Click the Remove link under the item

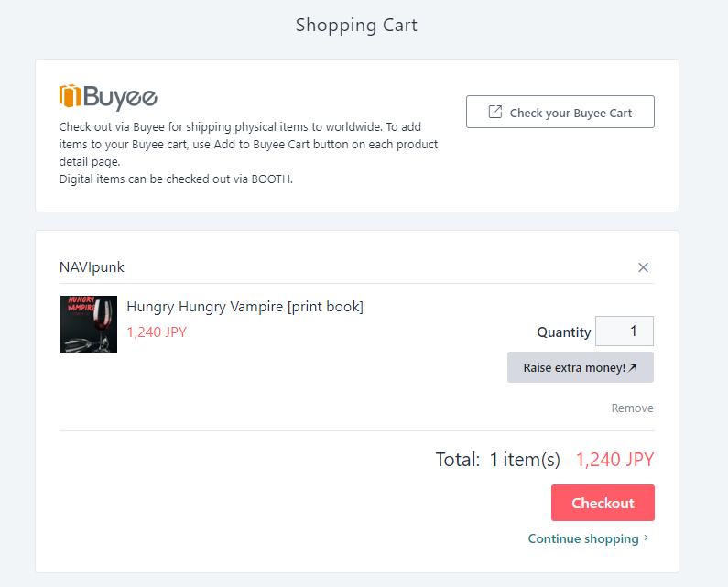coord(632,408)
